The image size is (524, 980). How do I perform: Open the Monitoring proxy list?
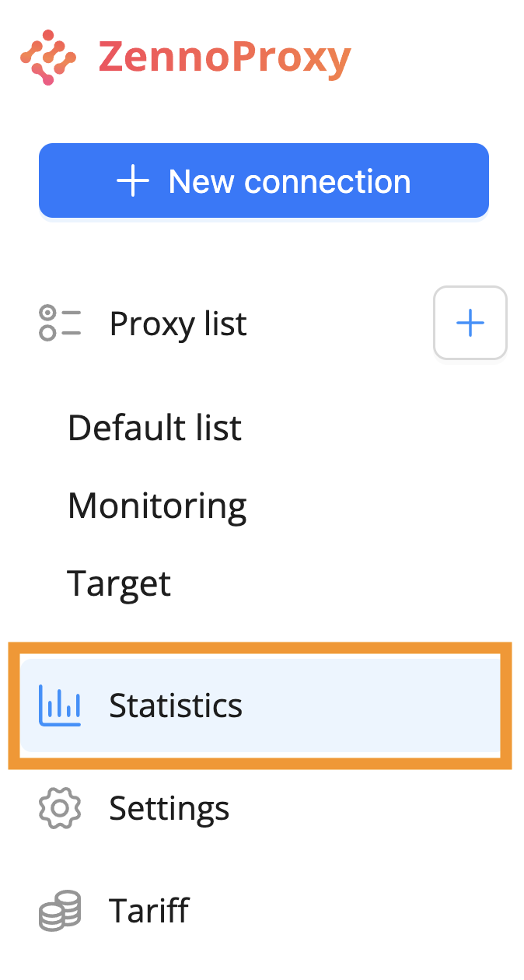157,506
